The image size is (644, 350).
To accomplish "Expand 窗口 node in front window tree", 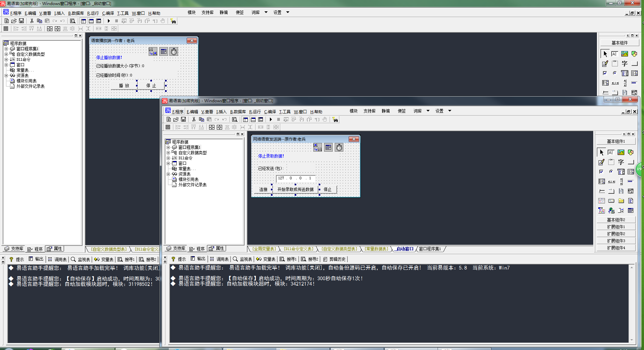I will click(168, 163).
